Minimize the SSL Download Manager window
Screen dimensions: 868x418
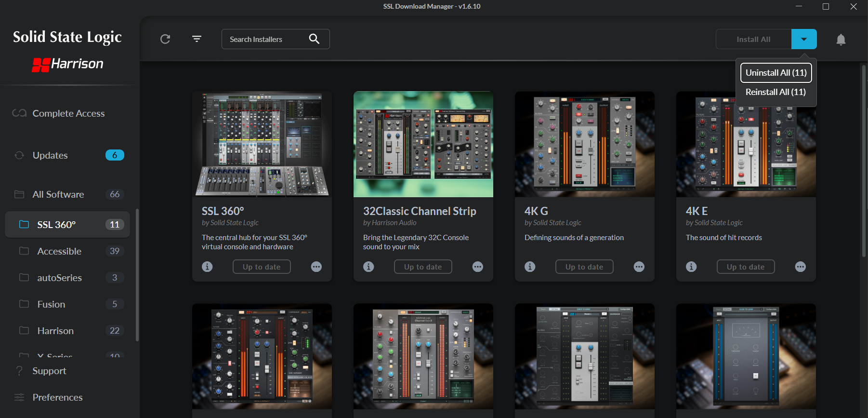[799, 6]
